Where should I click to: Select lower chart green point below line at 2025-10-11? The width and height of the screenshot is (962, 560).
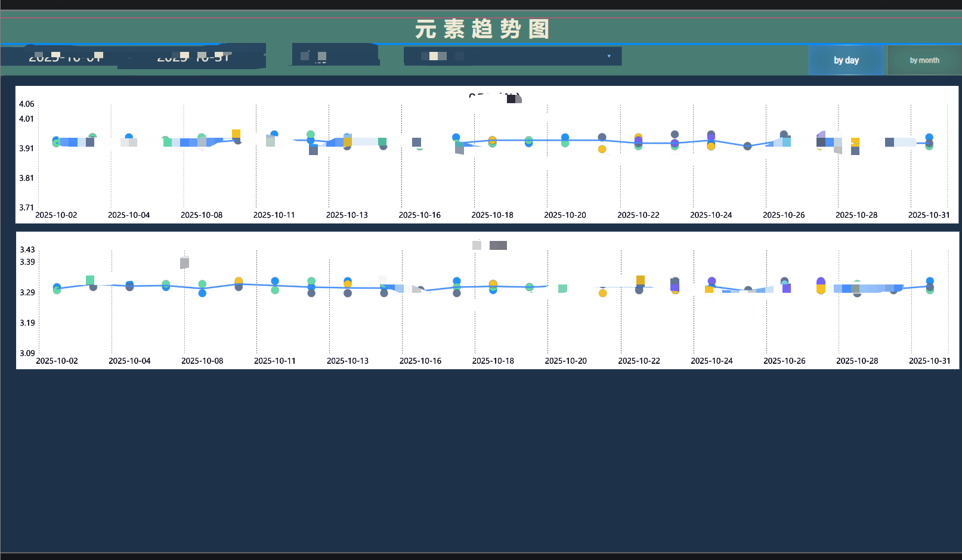275,290
